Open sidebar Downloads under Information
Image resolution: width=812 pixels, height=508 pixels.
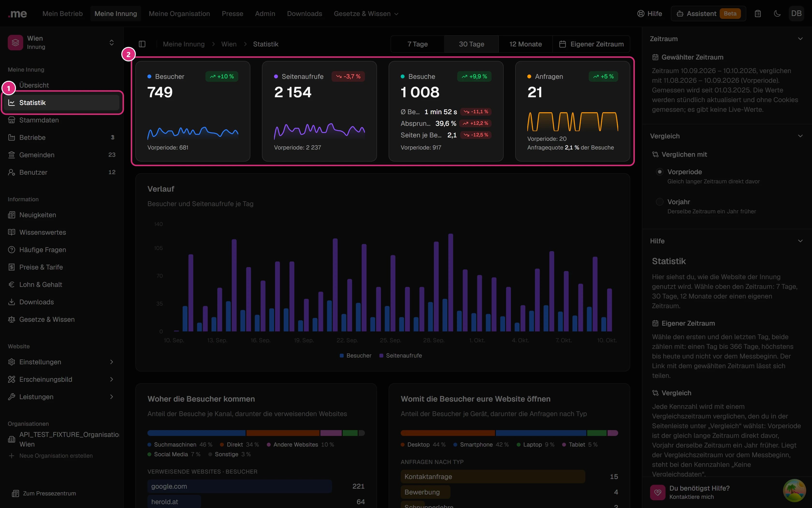pos(62,302)
